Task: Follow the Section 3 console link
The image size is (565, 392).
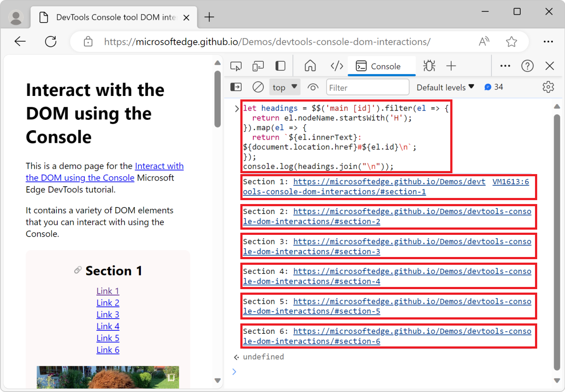Action: click(x=413, y=241)
